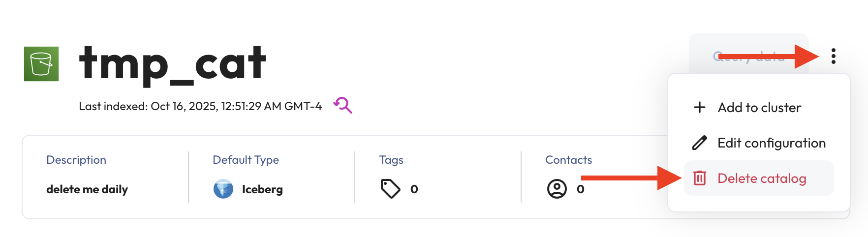Click the green S3 bucket catalog icon
Viewport: 868px width, 237px height.
pyautogui.click(x=41, y=64)
